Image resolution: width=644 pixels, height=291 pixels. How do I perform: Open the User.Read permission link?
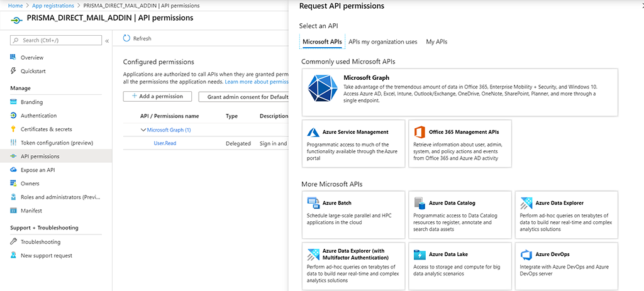165,143
